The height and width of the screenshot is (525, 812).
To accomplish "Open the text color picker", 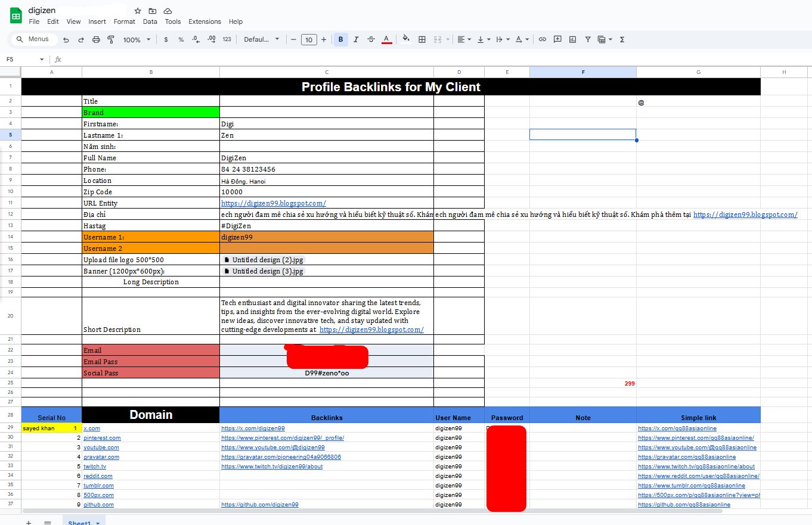I will (x=386, y=40).
